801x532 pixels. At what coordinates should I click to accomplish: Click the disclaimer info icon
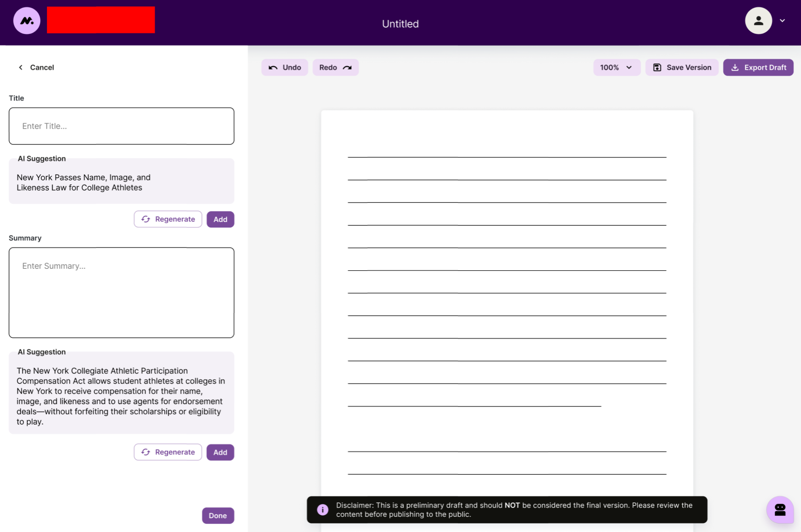tap(322, 510)
